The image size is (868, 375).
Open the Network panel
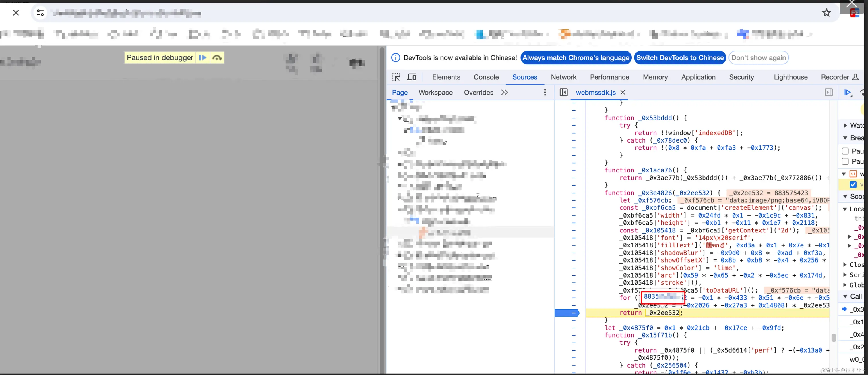563,77
